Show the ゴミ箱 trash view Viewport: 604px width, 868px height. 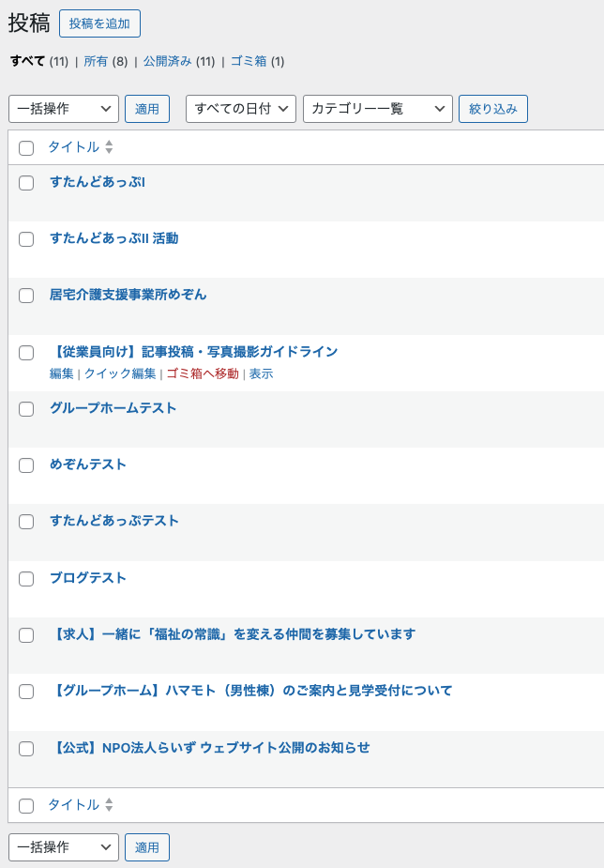pos(249,61)
